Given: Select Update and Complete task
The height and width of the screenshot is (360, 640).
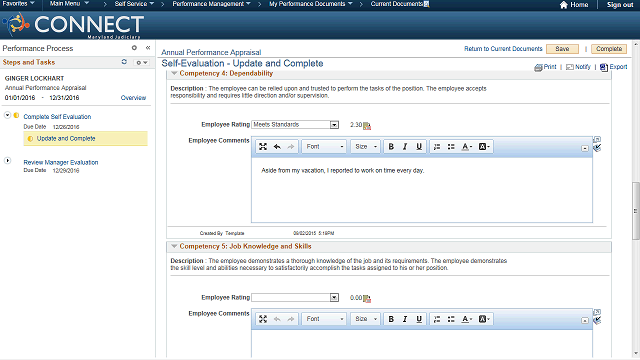Looking at the screenshot, I should click(x=66, y=139).
